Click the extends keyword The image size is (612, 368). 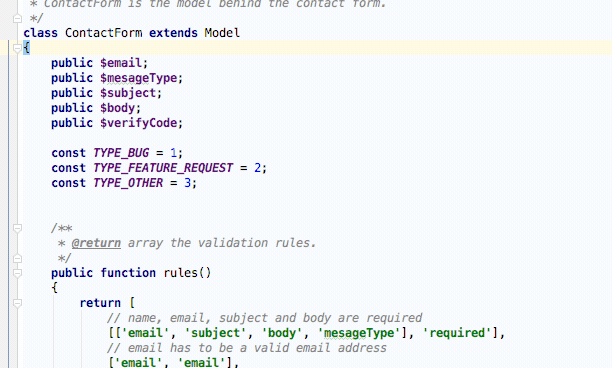tap(173, 33)
